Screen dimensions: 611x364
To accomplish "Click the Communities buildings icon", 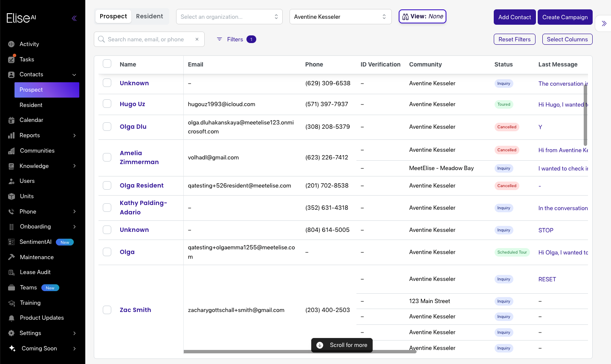I will (12, 151).
